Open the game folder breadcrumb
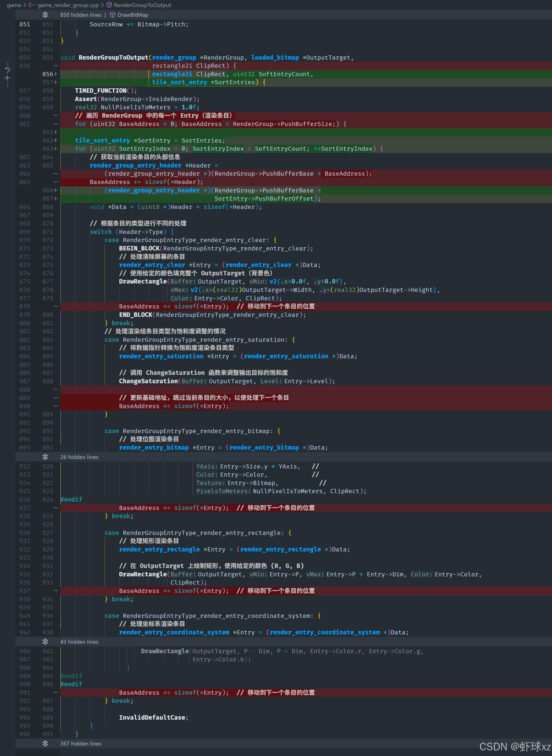552x756 pixels. (x=14, y=5)
